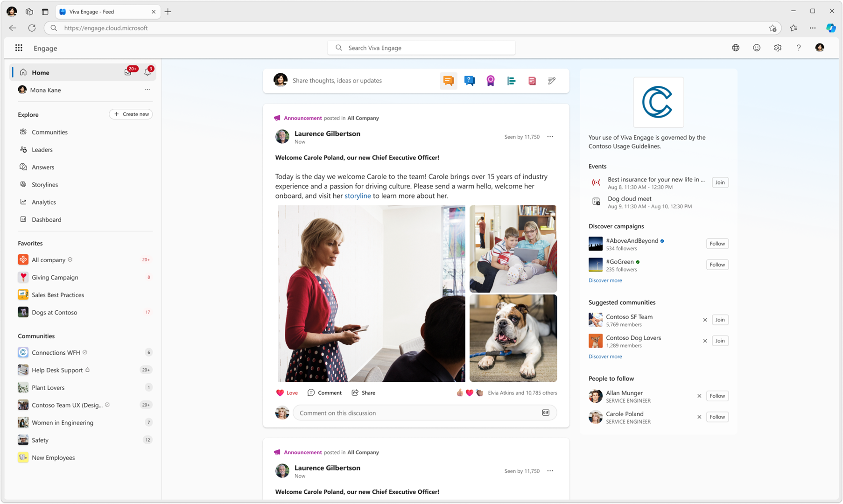Select the praise badge icon

pyautogui.click(x=490, y=80)
